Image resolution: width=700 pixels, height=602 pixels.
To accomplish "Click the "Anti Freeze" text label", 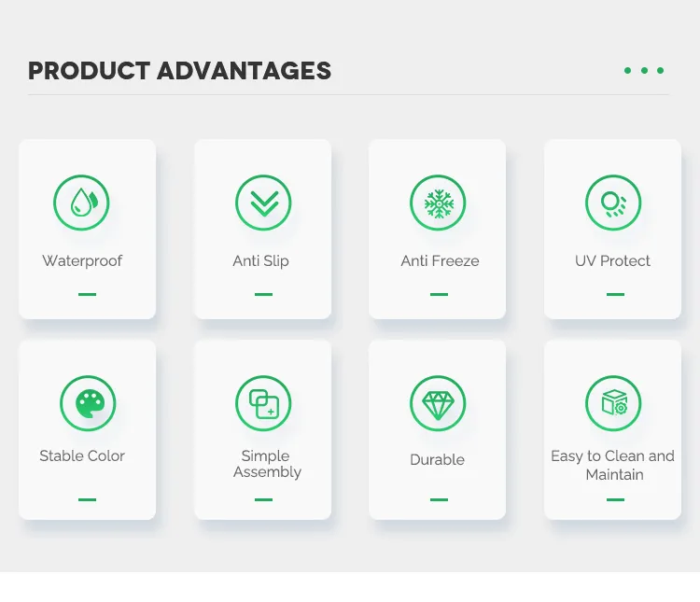I will pos(440,261).
